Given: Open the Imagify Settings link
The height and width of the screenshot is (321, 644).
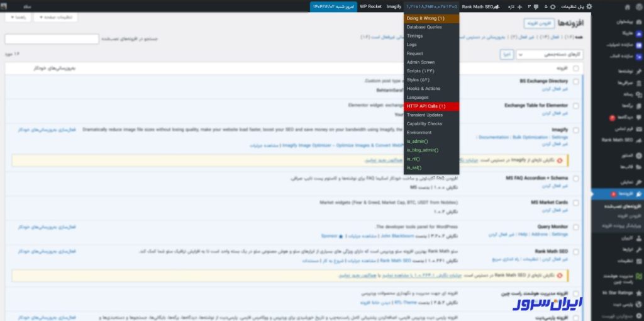Looking at the screenshot, I should pyautogui.click(x=560, y=137).
